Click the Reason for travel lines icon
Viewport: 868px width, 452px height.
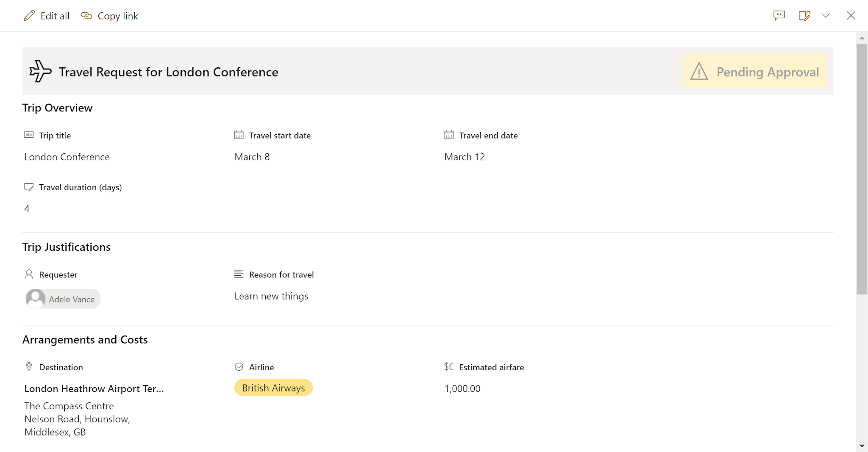pos(239,274)
